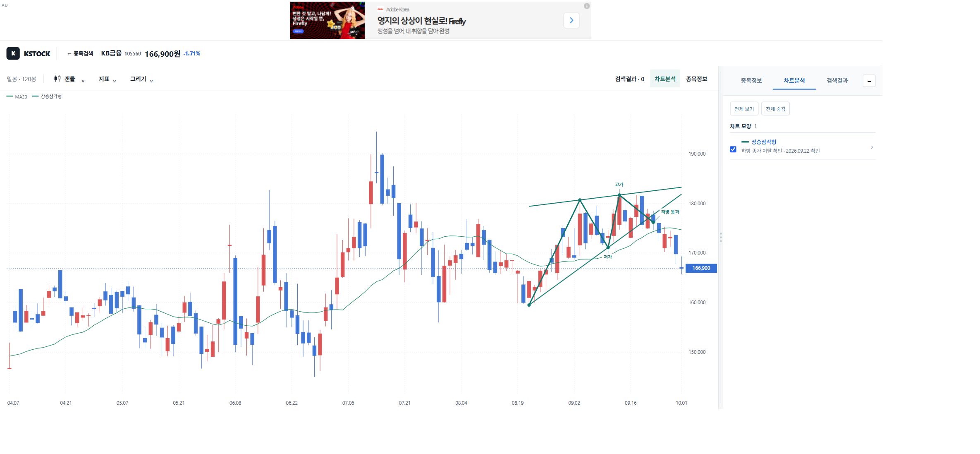Collapse the side panel with the minus button

869,81
